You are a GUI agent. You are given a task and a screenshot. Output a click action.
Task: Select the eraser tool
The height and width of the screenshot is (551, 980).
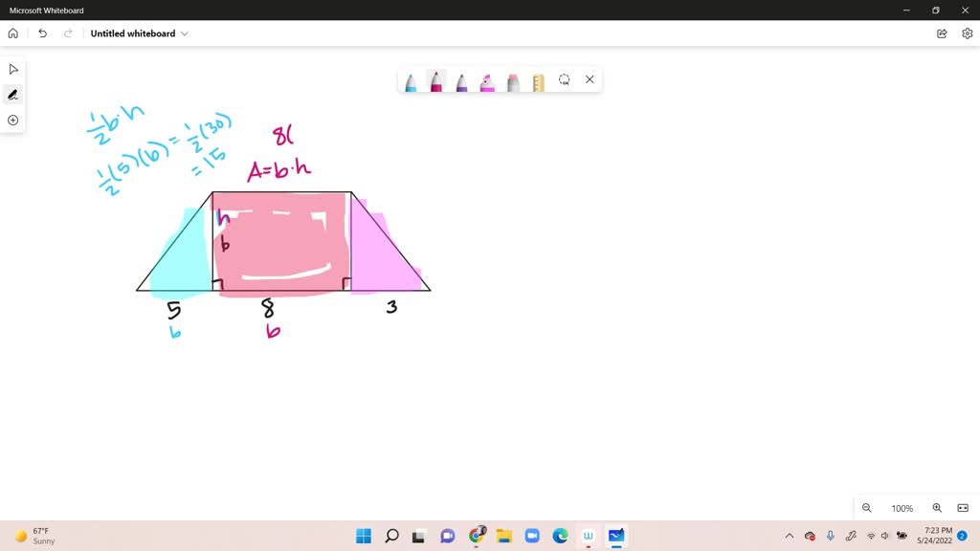[512, 80]
